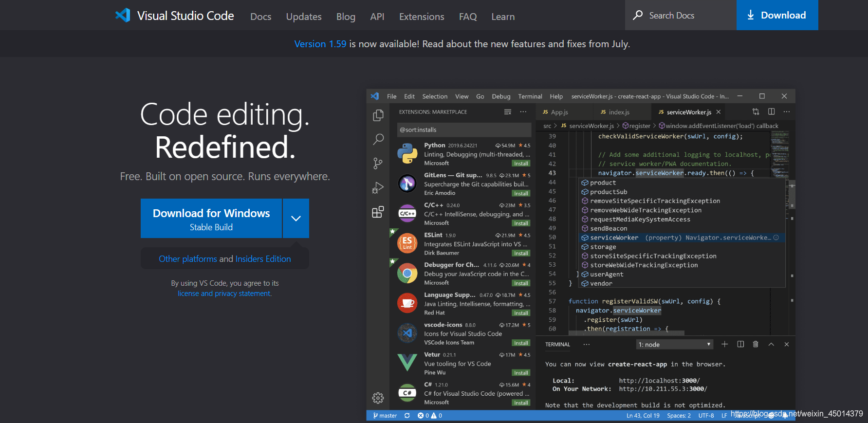Go to the Extensions page in navigation
This screenshot has height=423, width=868.
(x=422, y=17)
